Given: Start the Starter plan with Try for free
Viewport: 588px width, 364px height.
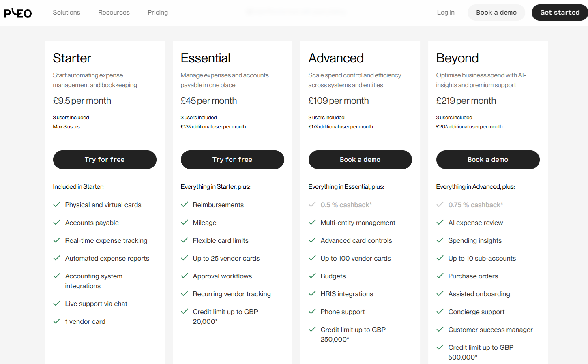Looking at the screenshot, I should pos(105,160).
